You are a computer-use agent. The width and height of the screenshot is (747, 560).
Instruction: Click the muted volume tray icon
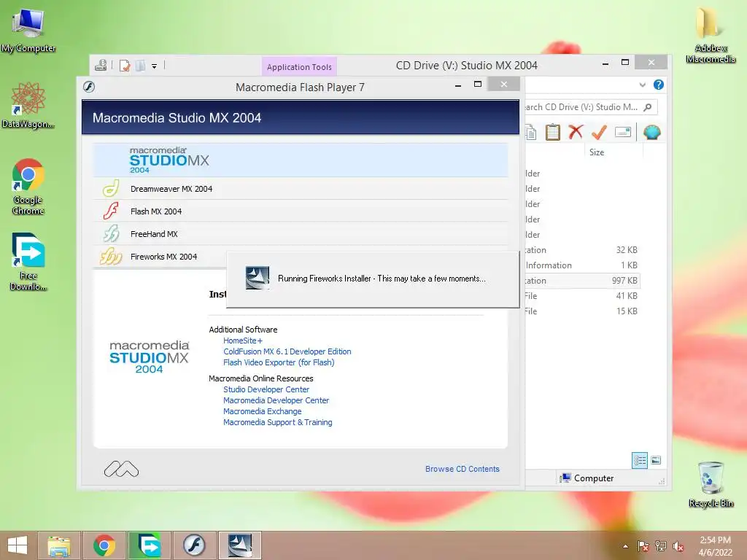point(678,546)
